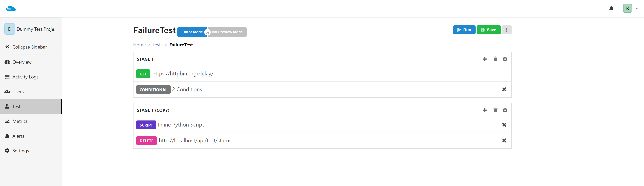Open the user account dropdown
The height and width of the screenshot is (186, 644).
[636, 8]
